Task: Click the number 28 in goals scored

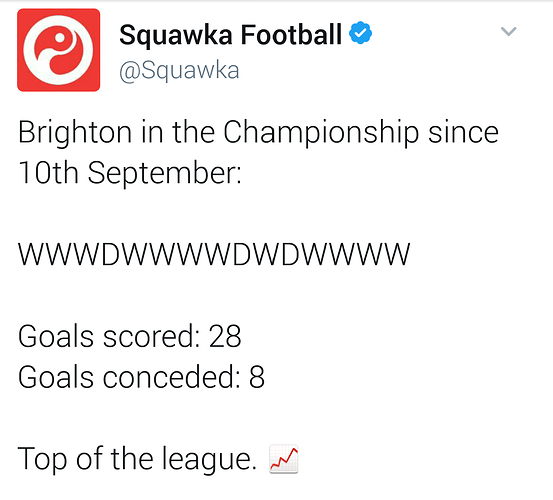Action: [225, 336]
